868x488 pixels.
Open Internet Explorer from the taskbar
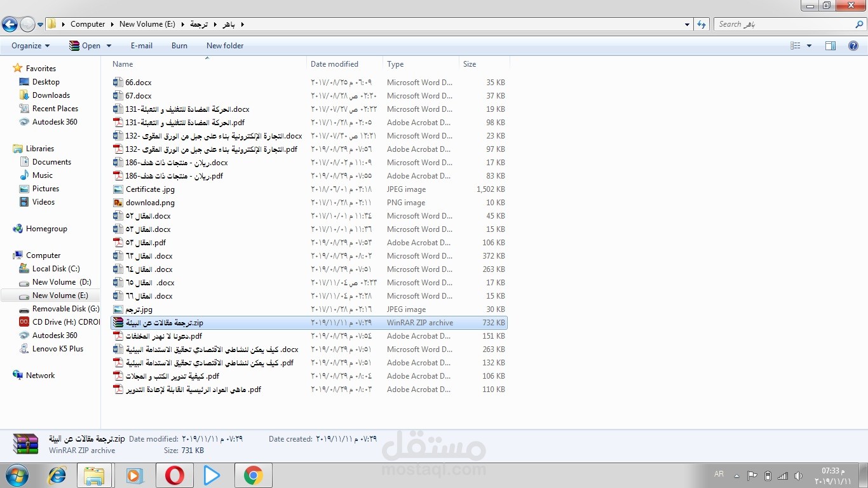coord(57,475)
